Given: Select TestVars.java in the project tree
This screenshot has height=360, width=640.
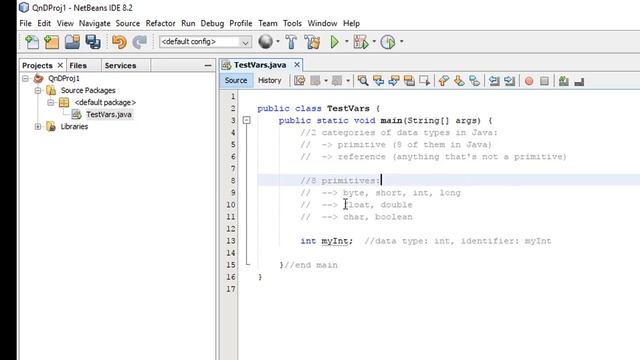Looking at the screenshot, I should [x=109, y=114].
